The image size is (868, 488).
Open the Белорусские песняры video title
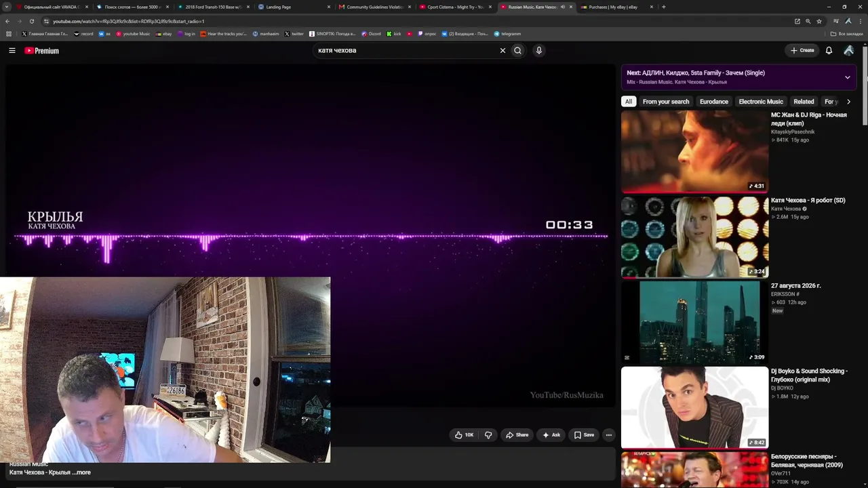[808, 461]
